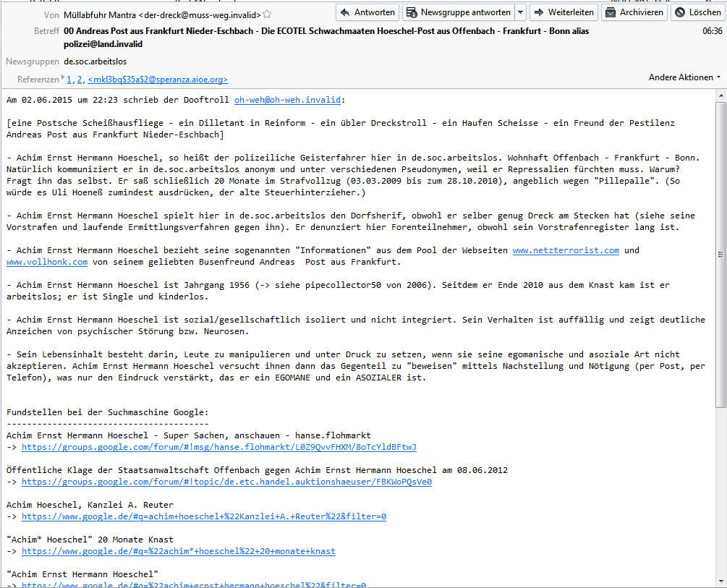Click the message body scrollbar thumb
This screenshot has width=727, height=588.
point(720,255)
